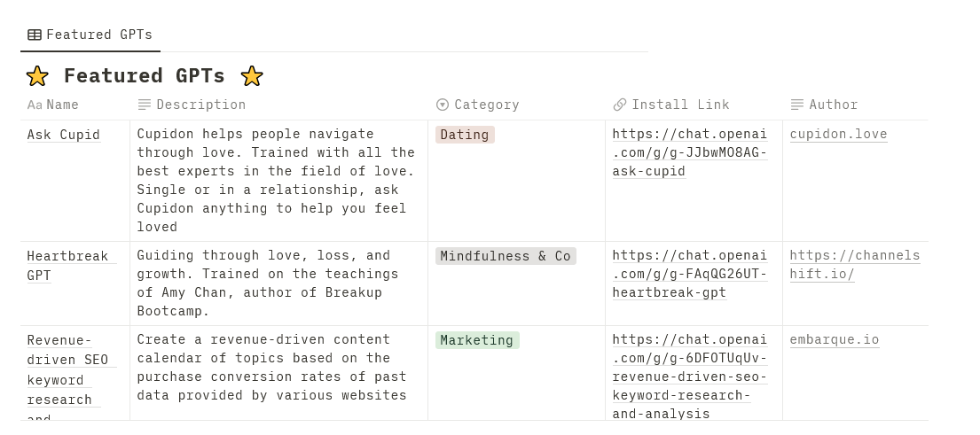Click the text lines icon beside Author header
This screenshot has height=435, width=980.
point(797,105)
